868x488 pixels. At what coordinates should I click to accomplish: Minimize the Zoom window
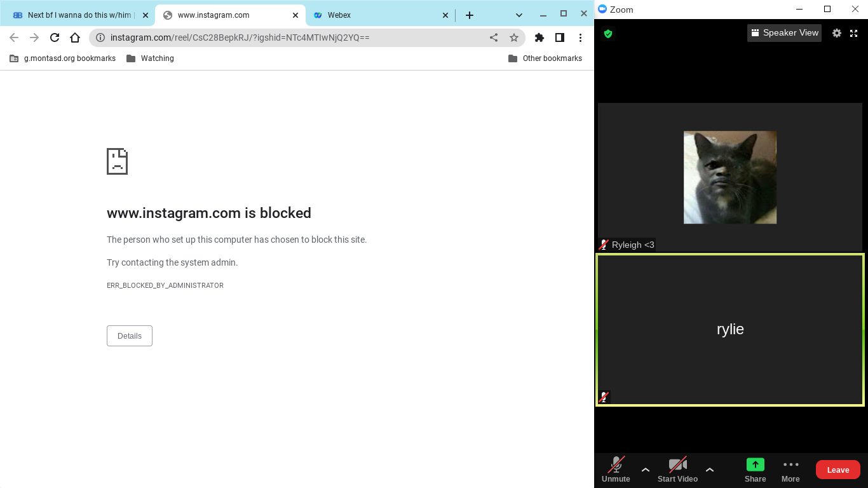point(798,9)
